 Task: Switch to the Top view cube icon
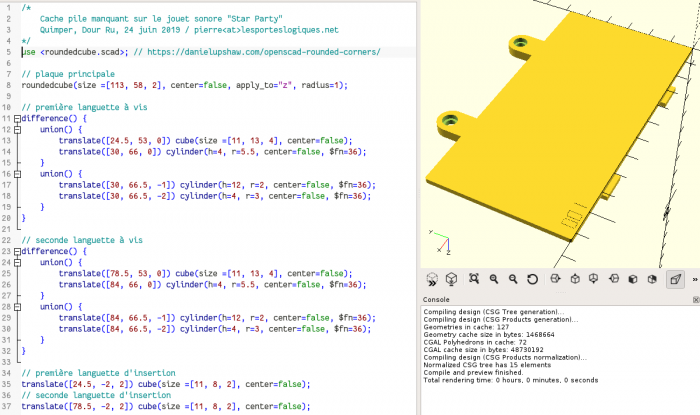pyautogui.click(x=574, y=279)
